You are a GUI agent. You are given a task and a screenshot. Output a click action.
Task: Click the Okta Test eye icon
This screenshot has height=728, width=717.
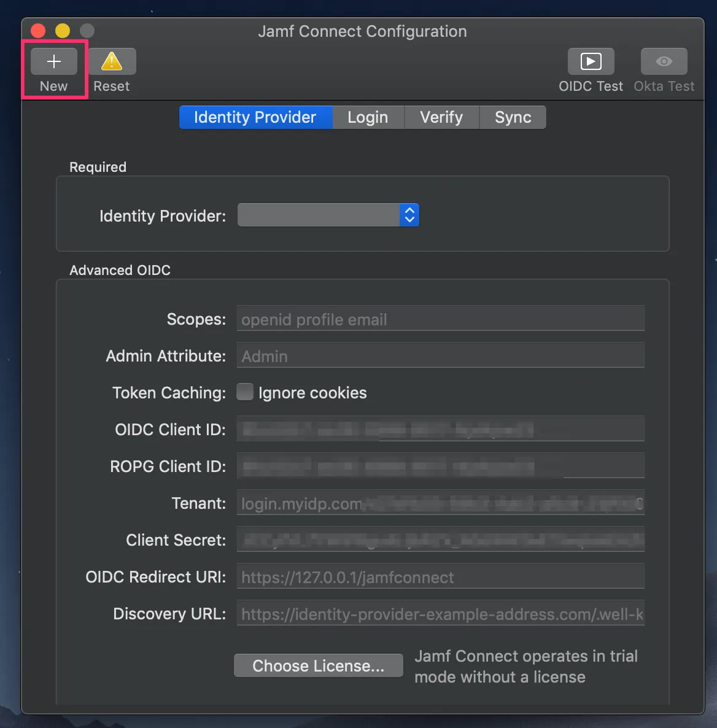tap(664, 61)
